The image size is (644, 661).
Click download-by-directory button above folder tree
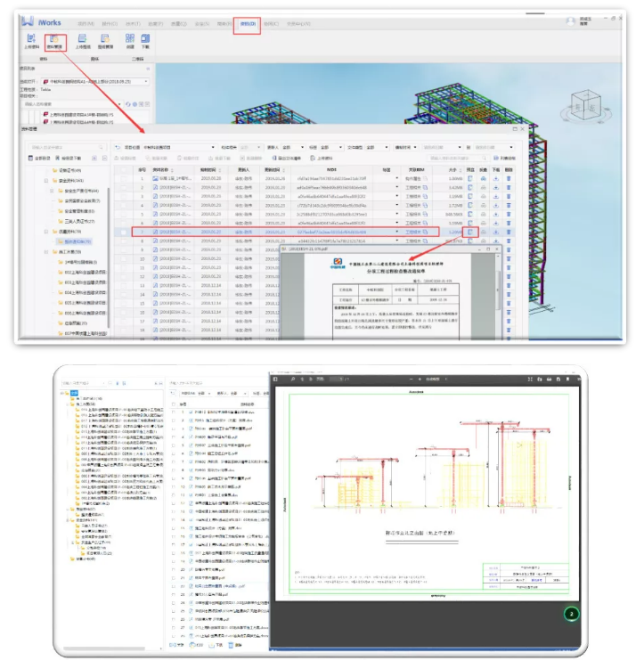69,158
